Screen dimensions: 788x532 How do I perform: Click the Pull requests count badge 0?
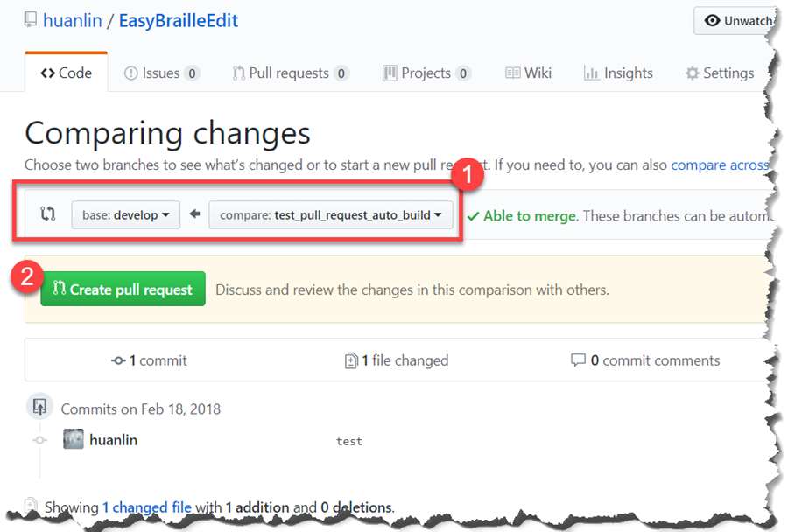(341, 73)
